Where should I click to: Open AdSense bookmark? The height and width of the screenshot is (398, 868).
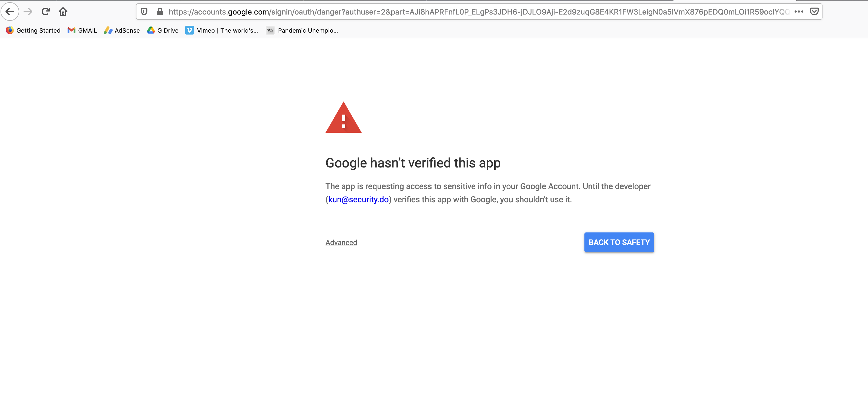point(122,30)
